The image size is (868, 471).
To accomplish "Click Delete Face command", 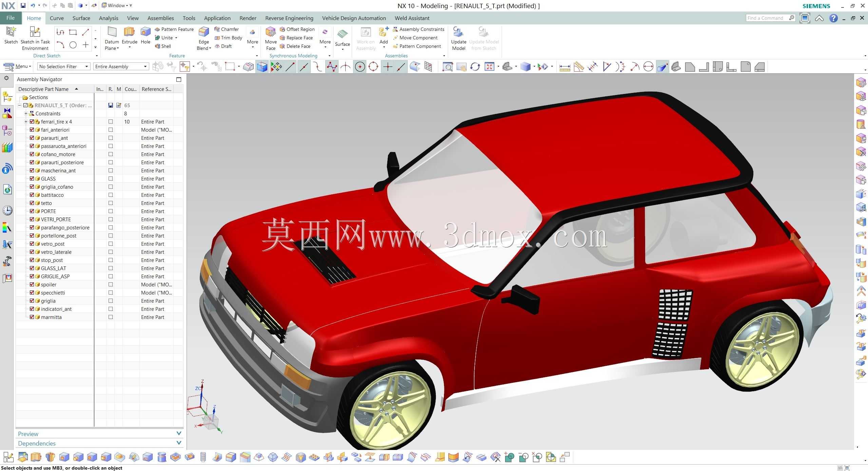I will [x=295, y=46].
